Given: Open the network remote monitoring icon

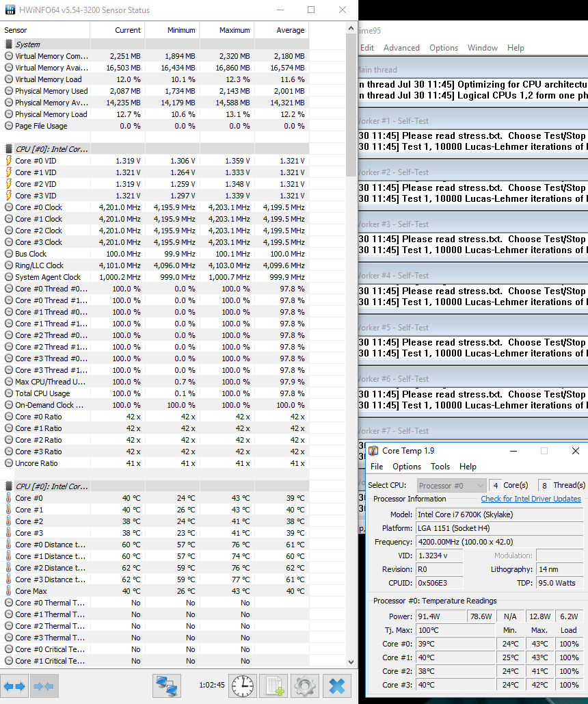Looking at the screenshot, I should (x=166, y=686).
